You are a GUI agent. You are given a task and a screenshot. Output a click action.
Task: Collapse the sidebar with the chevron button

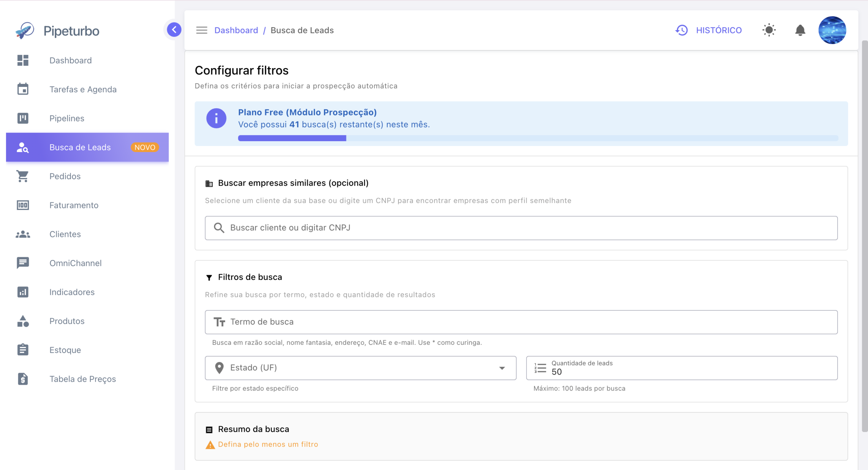pos(174,30)
